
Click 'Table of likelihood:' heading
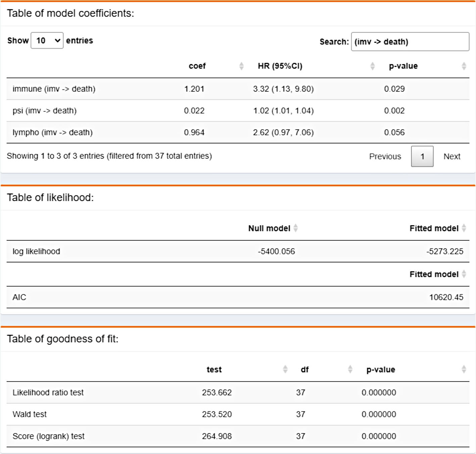(50, 198)
